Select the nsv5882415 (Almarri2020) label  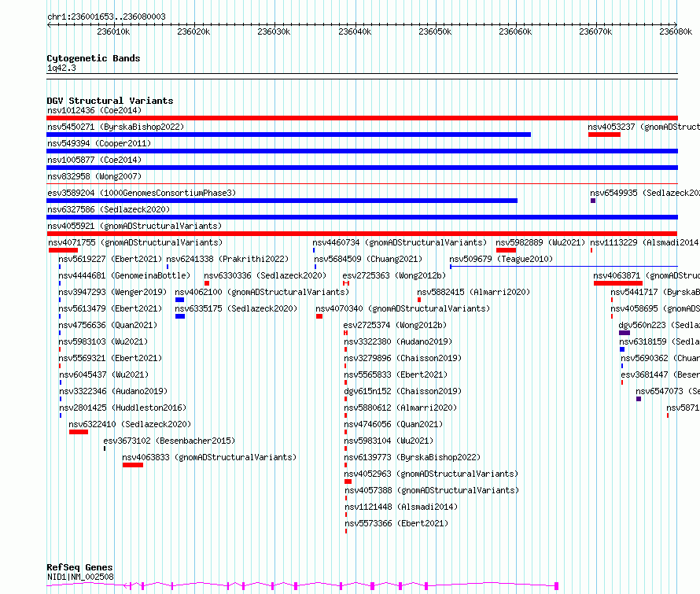click(473, 292)
